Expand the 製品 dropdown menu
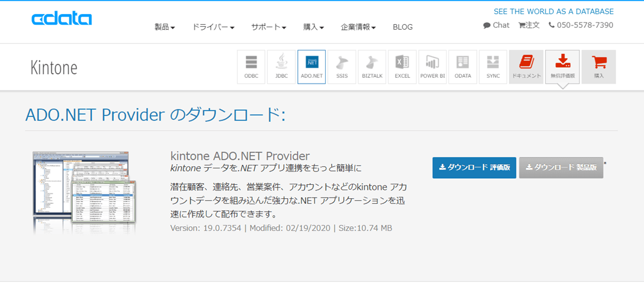Screen dimensions: 644x291 165,27
